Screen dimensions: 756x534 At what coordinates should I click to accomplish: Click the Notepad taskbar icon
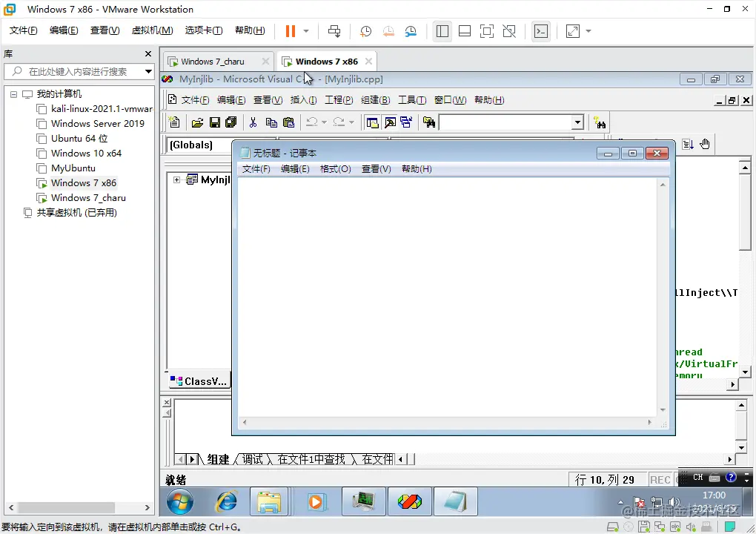coord(456,501)
